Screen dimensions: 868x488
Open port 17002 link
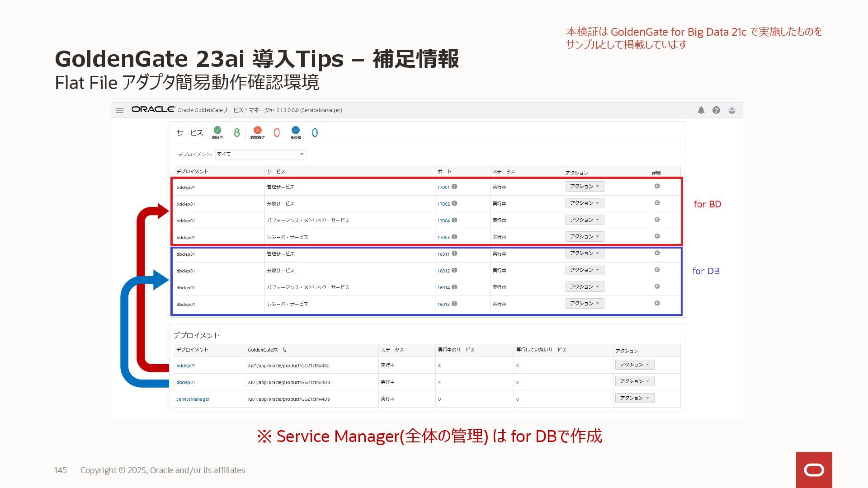[x=443, y=204]
